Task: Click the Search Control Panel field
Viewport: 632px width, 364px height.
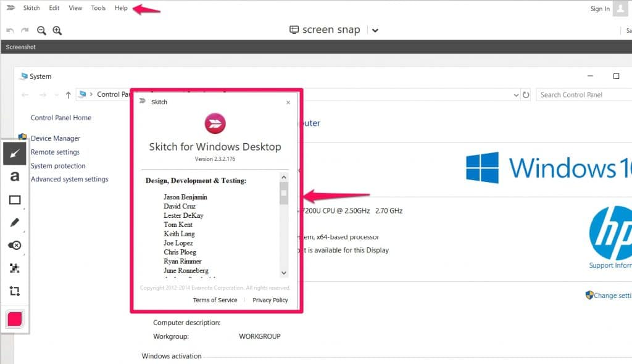Action: point(584,95)
